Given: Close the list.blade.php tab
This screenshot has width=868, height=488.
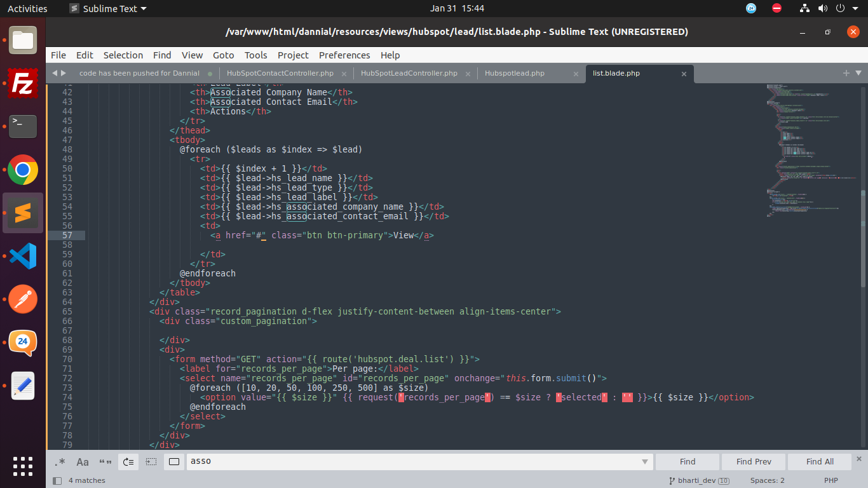Looking at the screenshot, I should pos(684,74).
